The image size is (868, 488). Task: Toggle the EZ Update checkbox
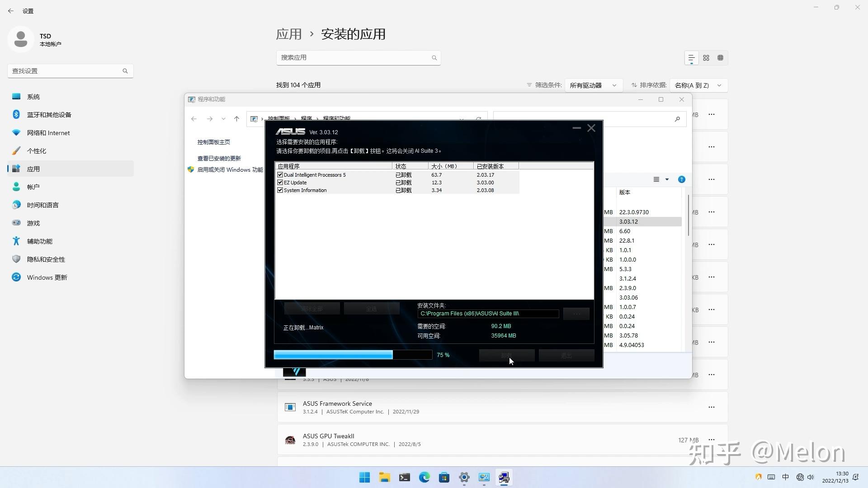280,183
